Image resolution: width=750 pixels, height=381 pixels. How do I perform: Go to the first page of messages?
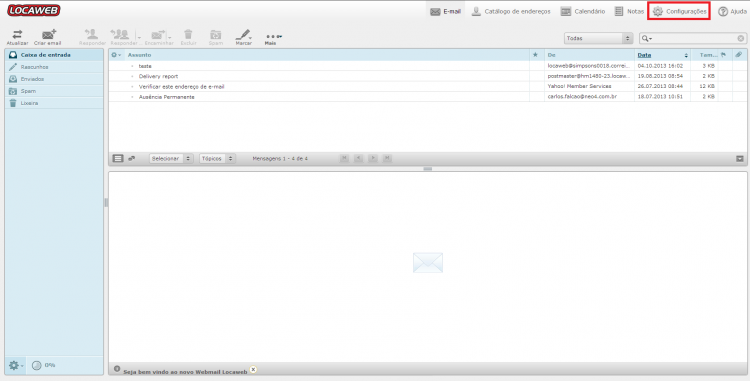344,158
